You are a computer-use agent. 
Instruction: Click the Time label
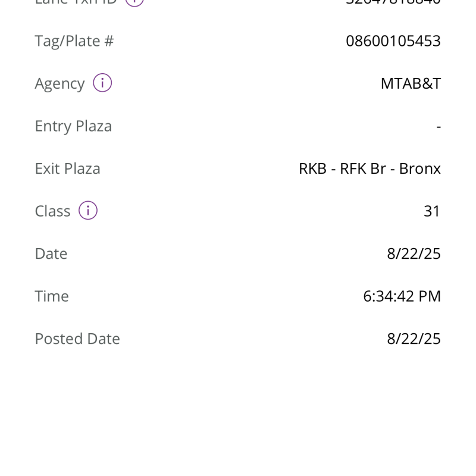(52, 296)
